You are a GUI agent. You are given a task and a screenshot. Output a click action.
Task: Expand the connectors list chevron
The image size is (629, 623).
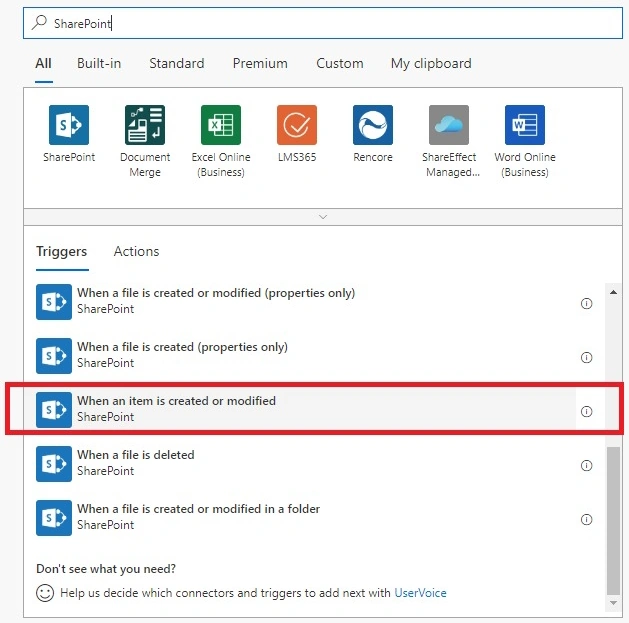click(323, 217)
